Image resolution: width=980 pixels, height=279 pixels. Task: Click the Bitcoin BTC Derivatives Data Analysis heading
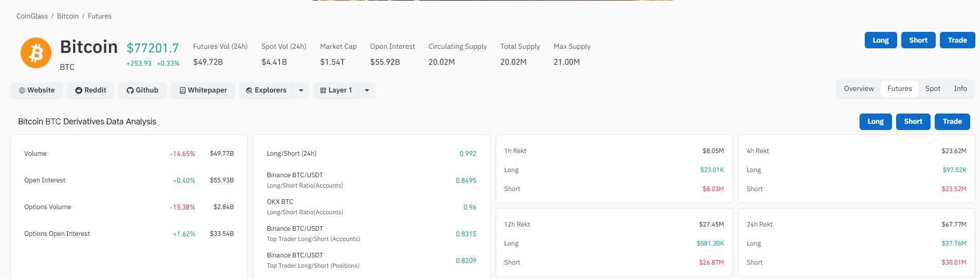(x=87, y=122)
